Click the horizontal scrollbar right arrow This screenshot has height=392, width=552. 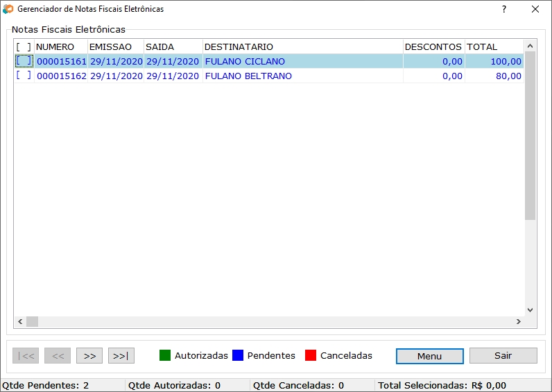[517, 322]
